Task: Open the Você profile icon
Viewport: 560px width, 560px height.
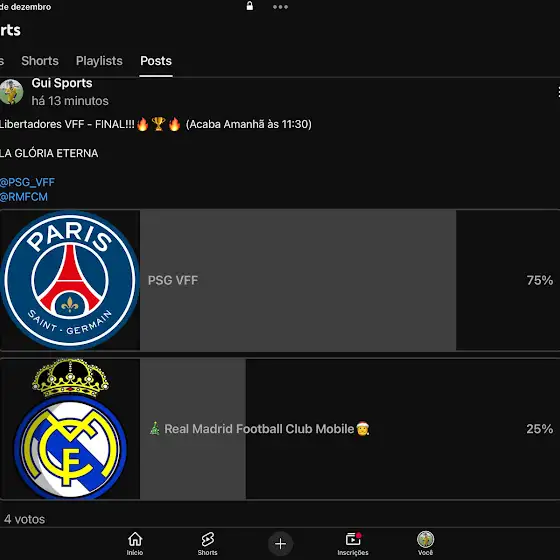Action: (425, 544)
